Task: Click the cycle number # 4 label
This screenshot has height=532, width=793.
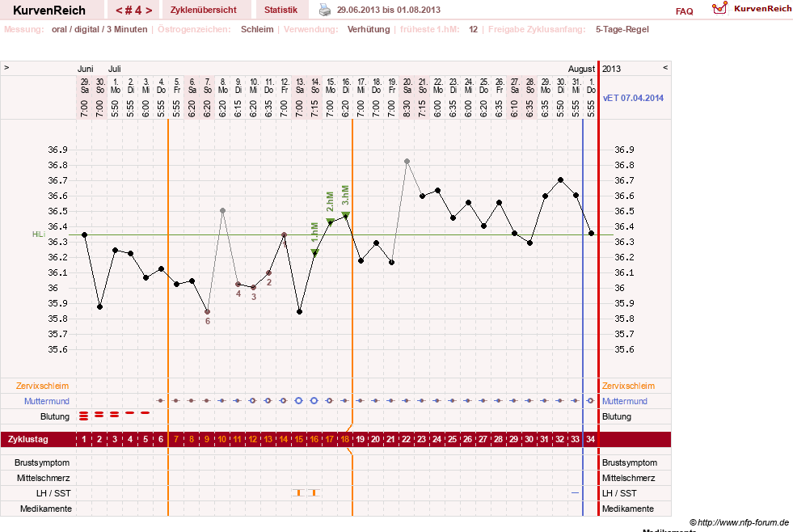Action: click(x=133, y=11)
